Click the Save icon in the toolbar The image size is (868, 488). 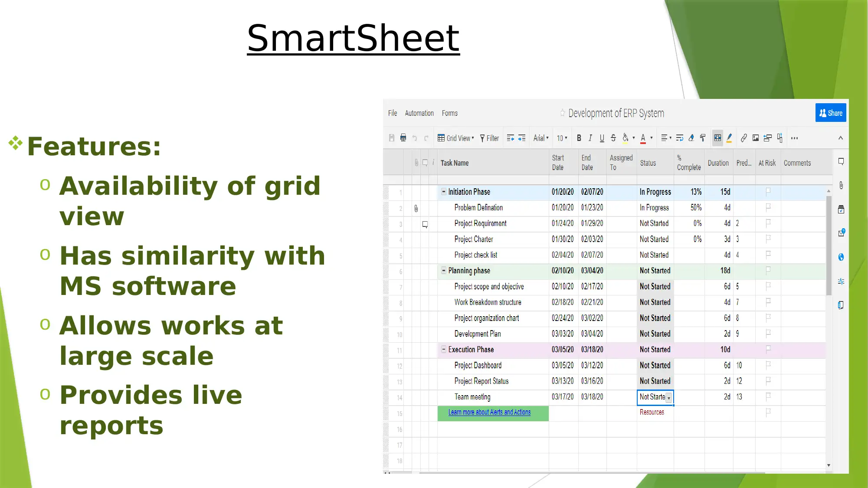click(392, 138)
